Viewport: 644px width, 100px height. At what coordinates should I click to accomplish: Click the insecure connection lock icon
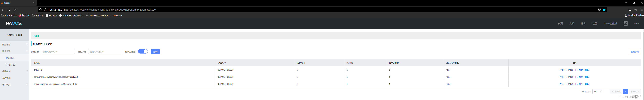45,10
